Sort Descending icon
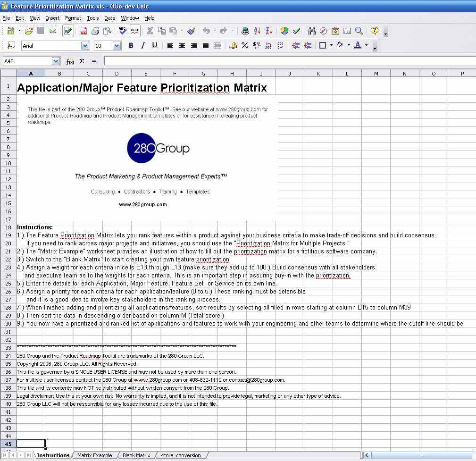This screenshot has width=476, height=461. [269, 31]
